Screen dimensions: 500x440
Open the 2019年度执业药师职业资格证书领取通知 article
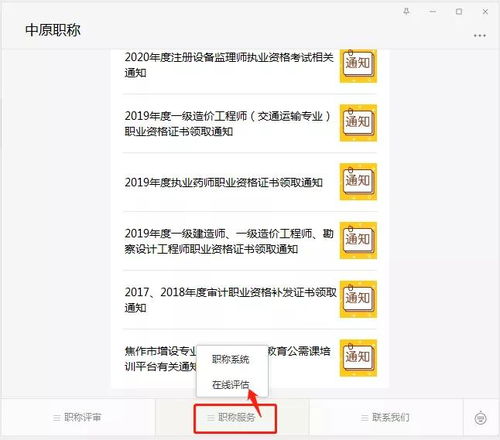pyautogui.click(x=224, y=182)
